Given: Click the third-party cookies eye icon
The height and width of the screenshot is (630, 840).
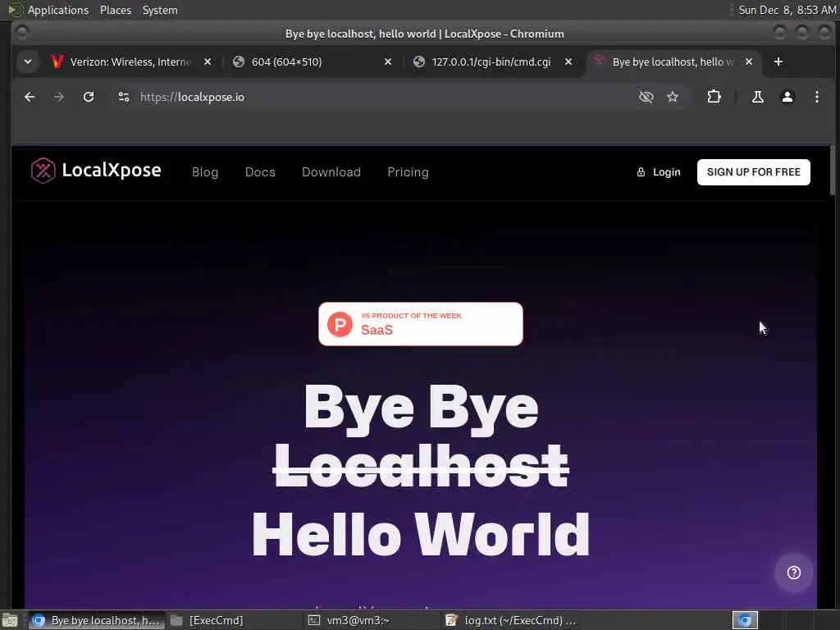Looking at the screenshot, I should pyautogui.click(x=646, y=97).
